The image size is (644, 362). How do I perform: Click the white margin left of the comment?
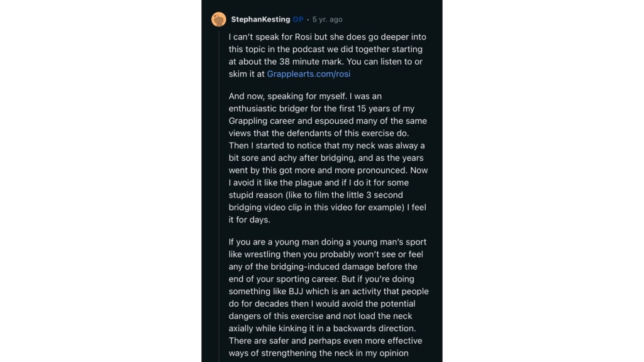click(101, 181)
